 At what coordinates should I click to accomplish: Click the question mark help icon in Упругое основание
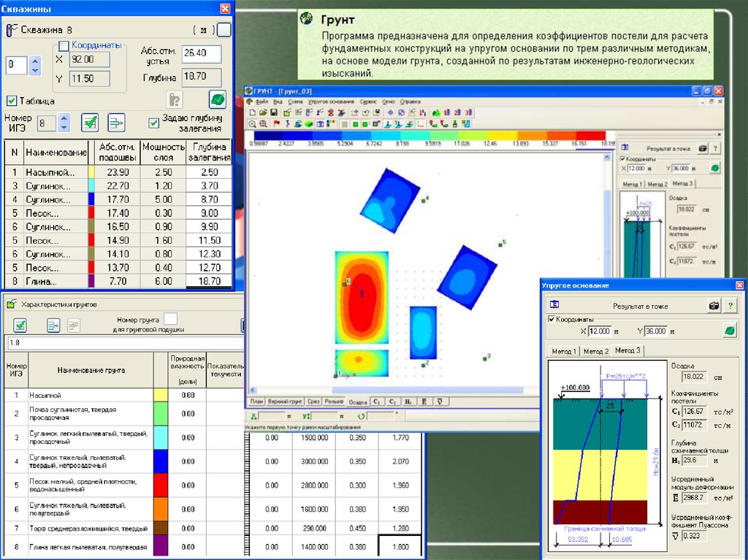tap(729, 306)
